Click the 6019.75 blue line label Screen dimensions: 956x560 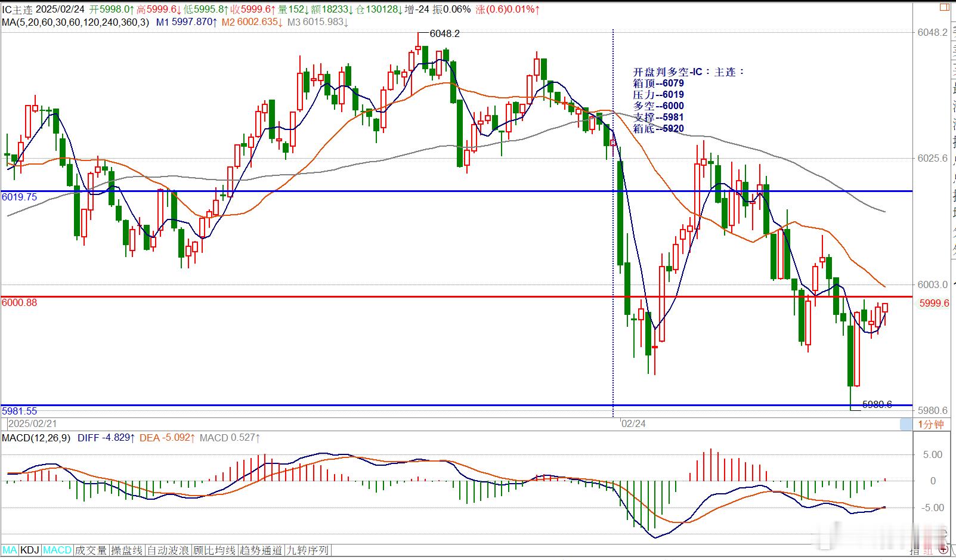(19, 197)
